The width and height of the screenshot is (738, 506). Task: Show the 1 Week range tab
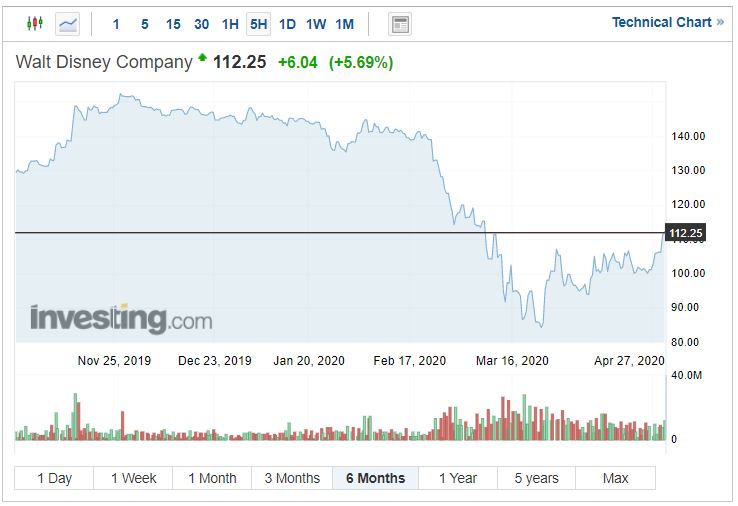point(133,478)
